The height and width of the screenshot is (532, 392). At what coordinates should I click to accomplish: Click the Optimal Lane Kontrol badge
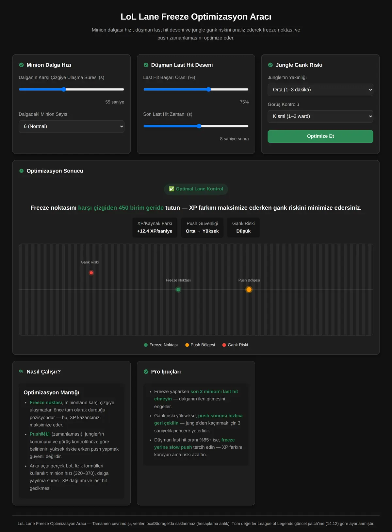tap(196, 189)
